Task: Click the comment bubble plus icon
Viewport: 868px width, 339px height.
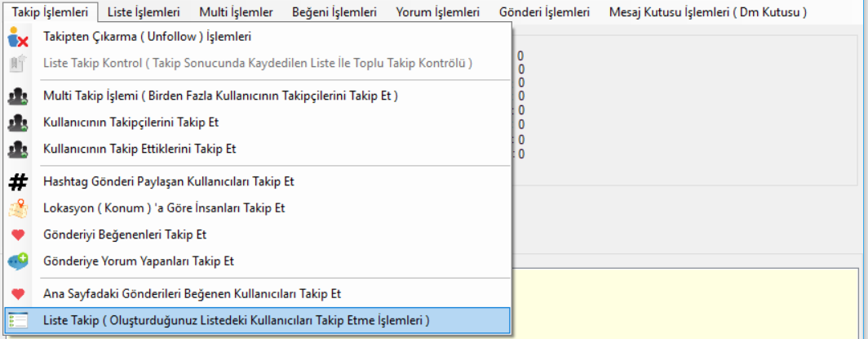Action: pyautogui.click(x=18, y=261)
